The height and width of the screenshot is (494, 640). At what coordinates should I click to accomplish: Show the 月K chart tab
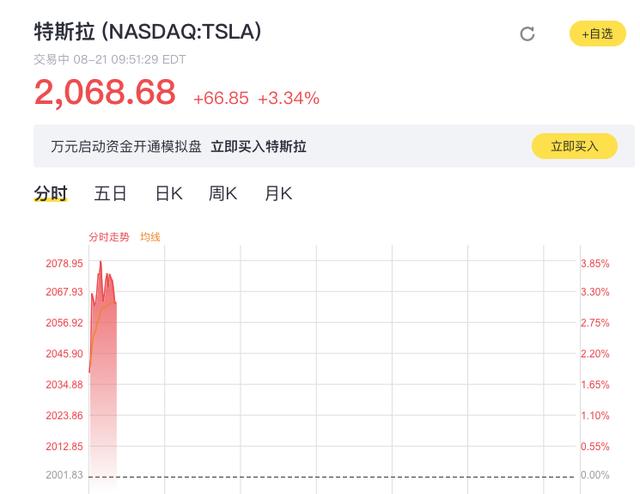[278, 193]
